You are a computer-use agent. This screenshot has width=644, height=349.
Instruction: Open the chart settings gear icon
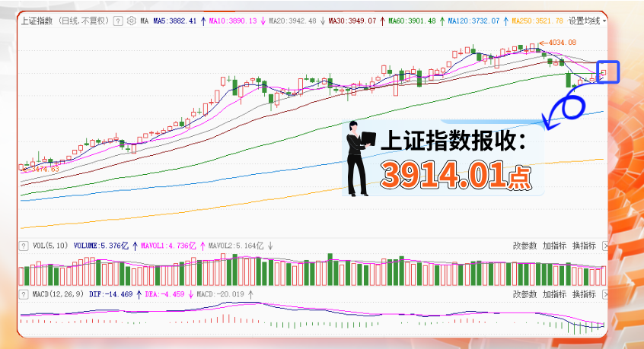coord(132,21)
